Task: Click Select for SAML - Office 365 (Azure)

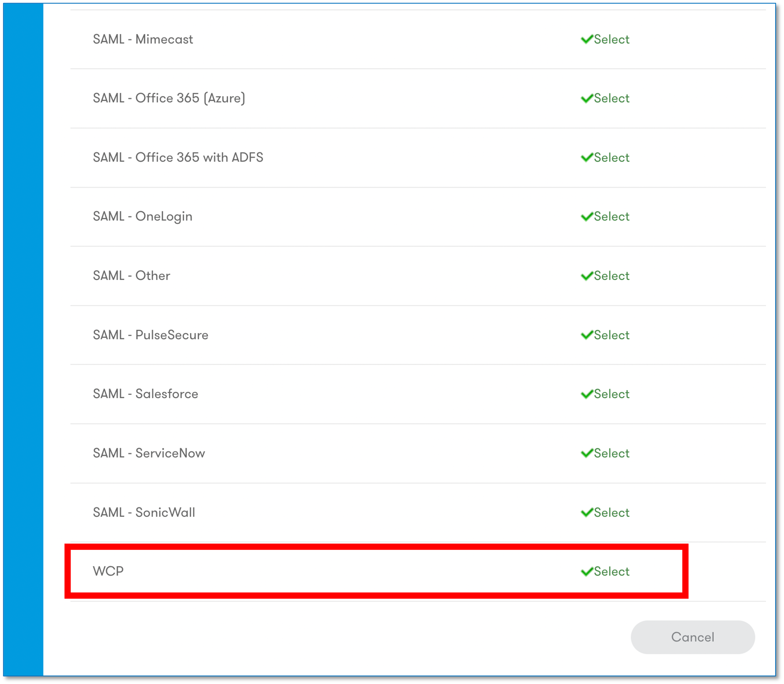Action: tap(605, 99)
